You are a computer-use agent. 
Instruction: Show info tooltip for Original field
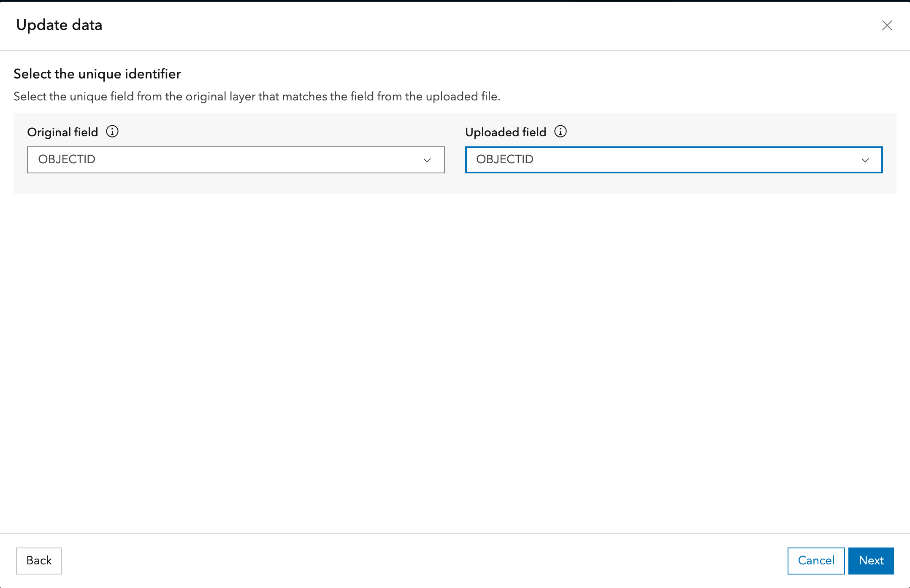coord(112,132)
